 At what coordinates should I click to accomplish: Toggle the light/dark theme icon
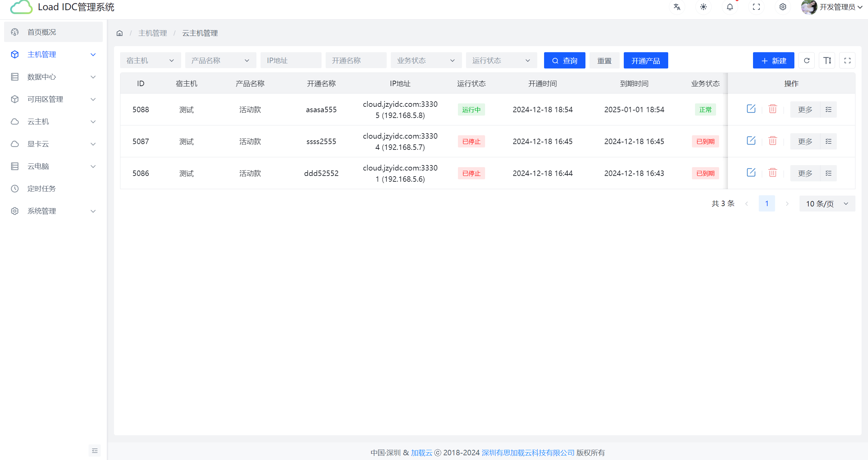pos(703,7)
